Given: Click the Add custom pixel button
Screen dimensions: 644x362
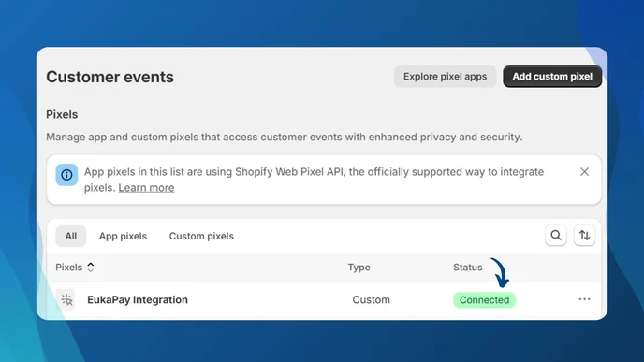Looking at the screenshot, I should point(552,77).
